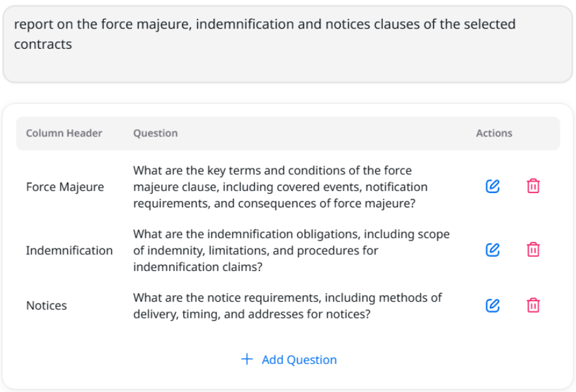Delete the Notices row with trash icon
The height and width of the screenshot is (392, 576).
pyautogui.click(x=533, y=306)
